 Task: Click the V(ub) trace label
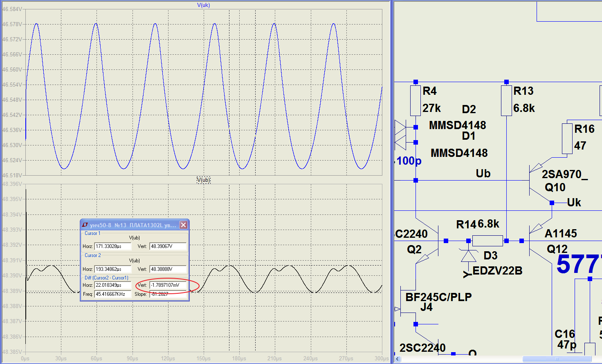pos(203,180)
